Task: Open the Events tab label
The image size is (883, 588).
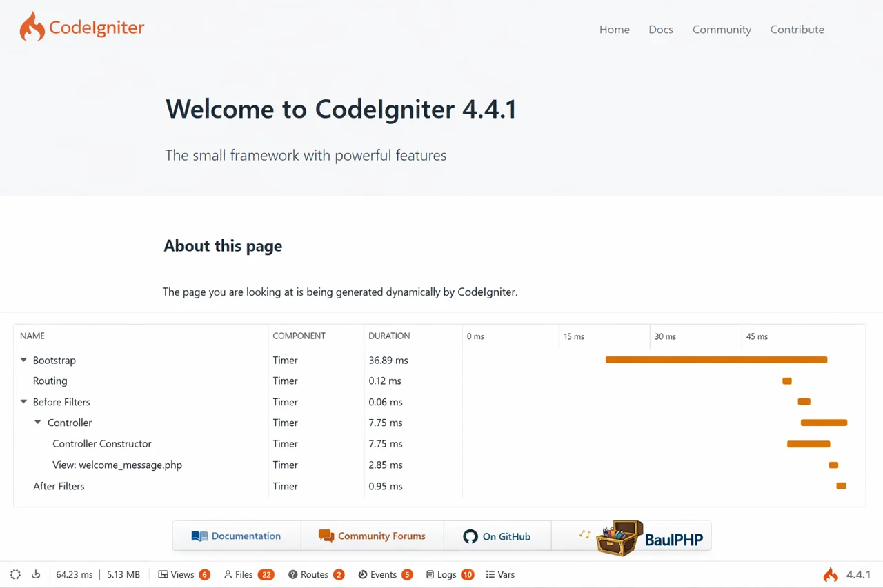Action: point(384,574)
